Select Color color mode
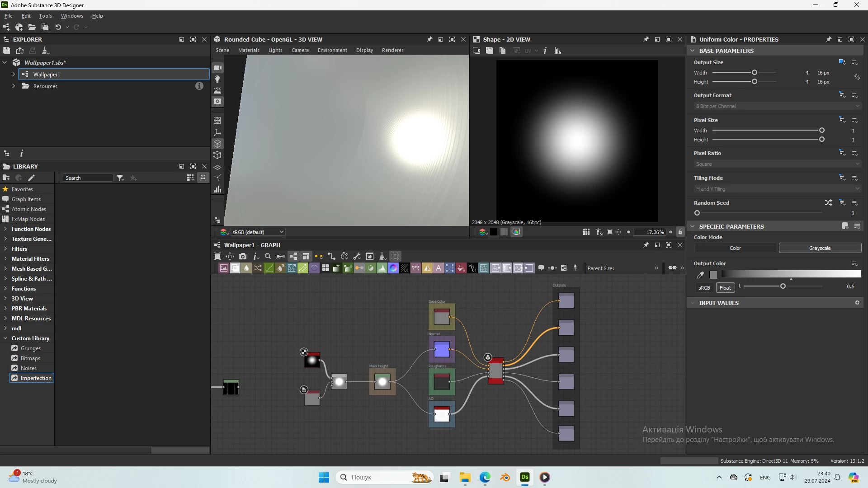 pyautogui.click(x=735, y=248)
